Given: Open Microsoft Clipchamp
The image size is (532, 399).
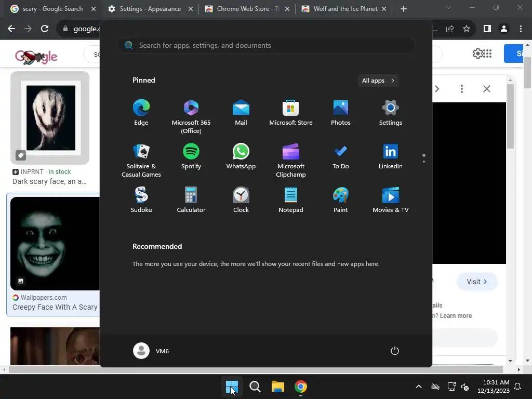Looking at the screenshot, I should point(291,161).
